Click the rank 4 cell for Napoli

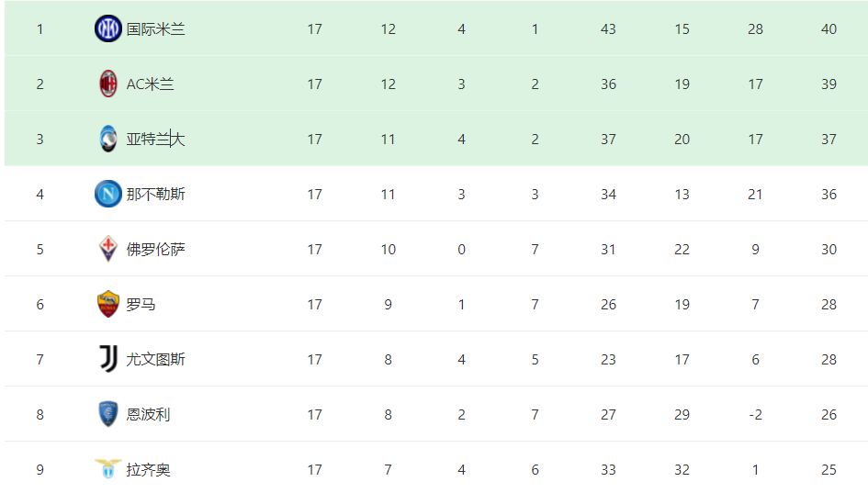pos(39,195)
